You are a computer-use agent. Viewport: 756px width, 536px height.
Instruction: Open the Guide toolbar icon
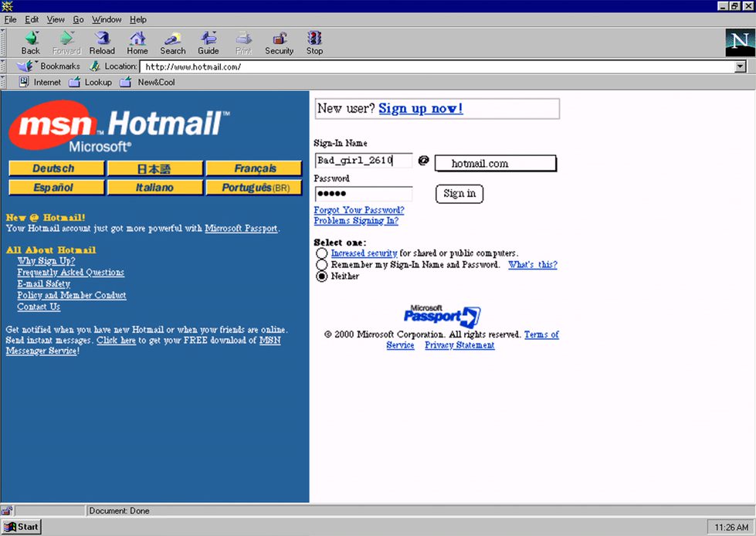208,42
